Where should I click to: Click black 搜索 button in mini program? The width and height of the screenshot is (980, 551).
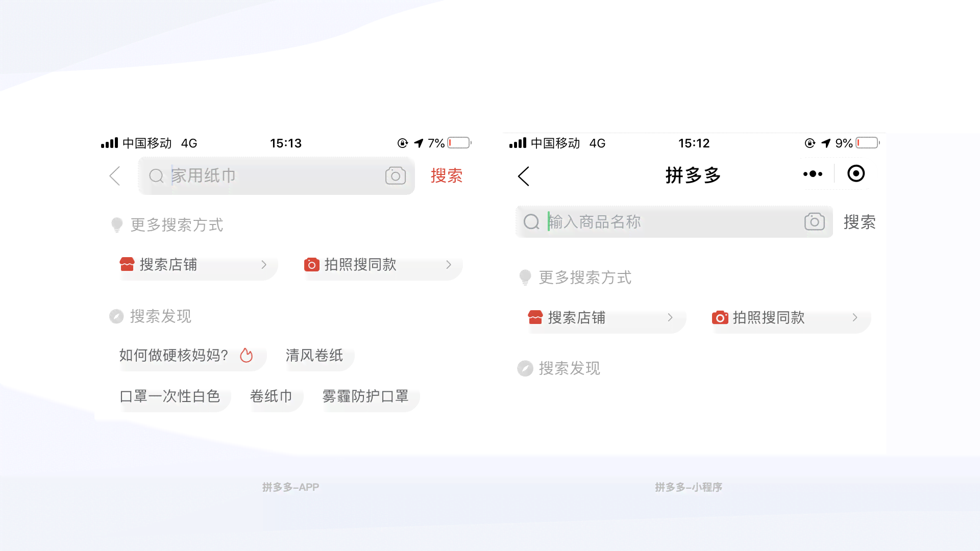(860, 222)
